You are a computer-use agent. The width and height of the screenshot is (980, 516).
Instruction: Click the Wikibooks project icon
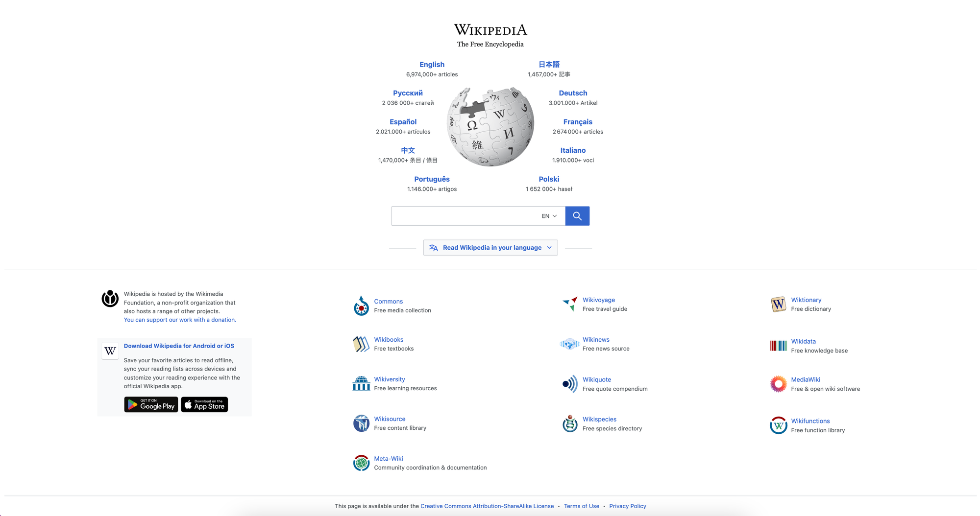click(361, 344)
